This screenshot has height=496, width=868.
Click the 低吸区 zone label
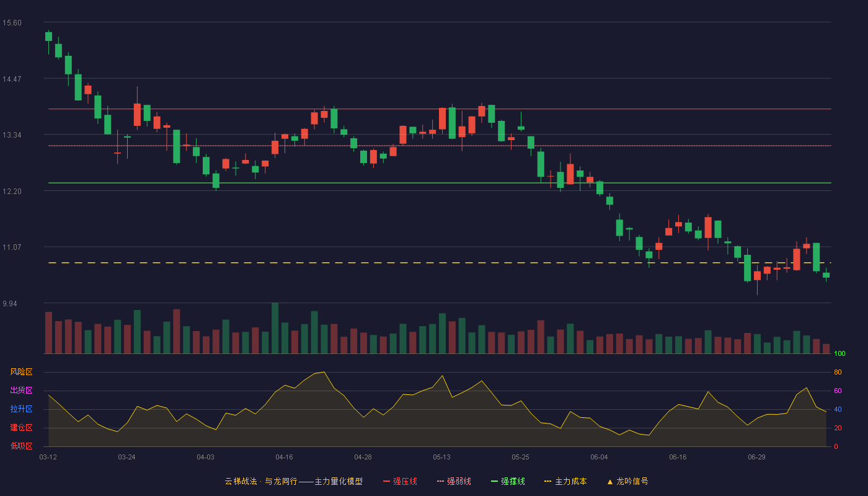(x=21, y=446)
